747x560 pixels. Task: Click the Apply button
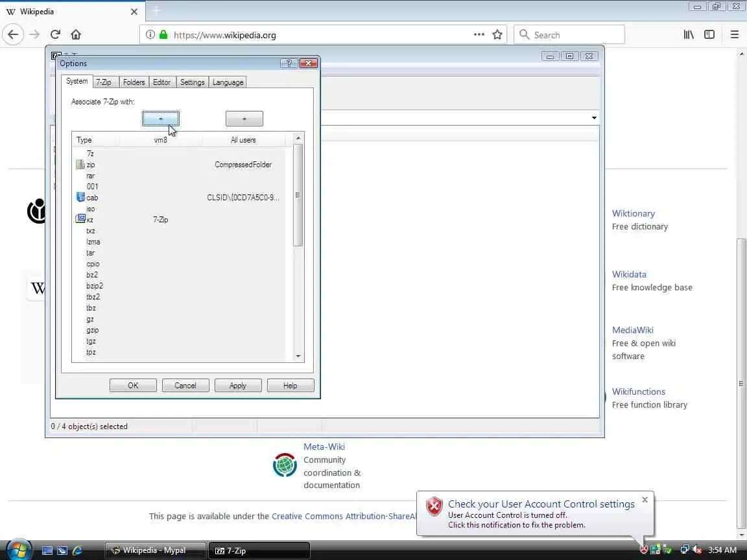[x=238, y=385]
